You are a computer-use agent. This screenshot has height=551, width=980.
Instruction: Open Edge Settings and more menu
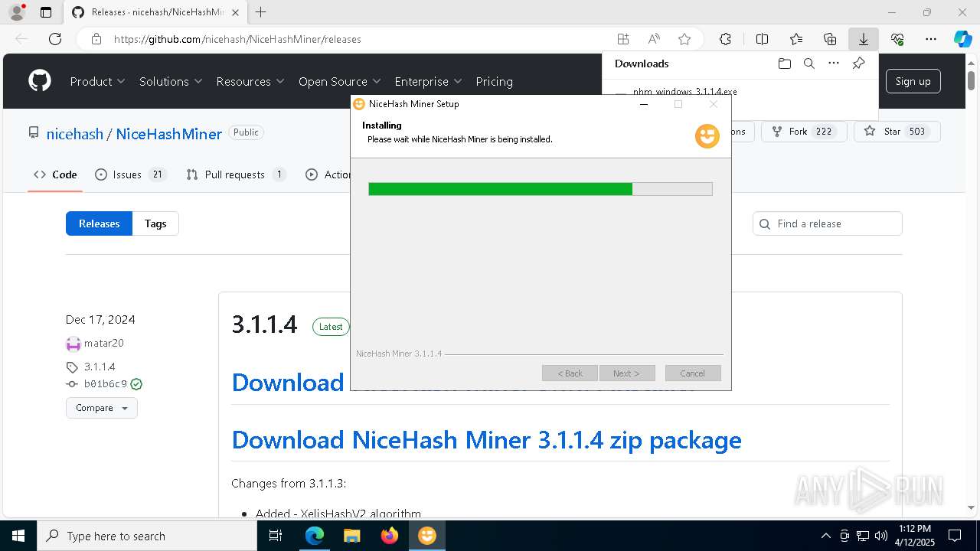click(x=931, y=39)
